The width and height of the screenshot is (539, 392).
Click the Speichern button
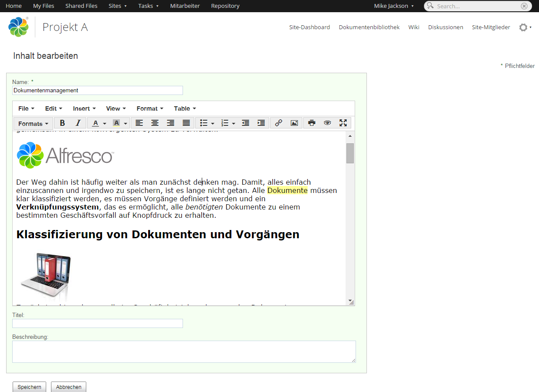(x=30, y=387)
